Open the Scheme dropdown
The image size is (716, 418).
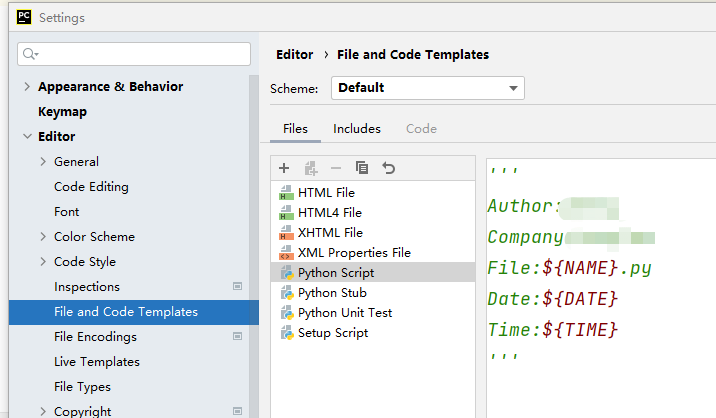click(427, 88)
